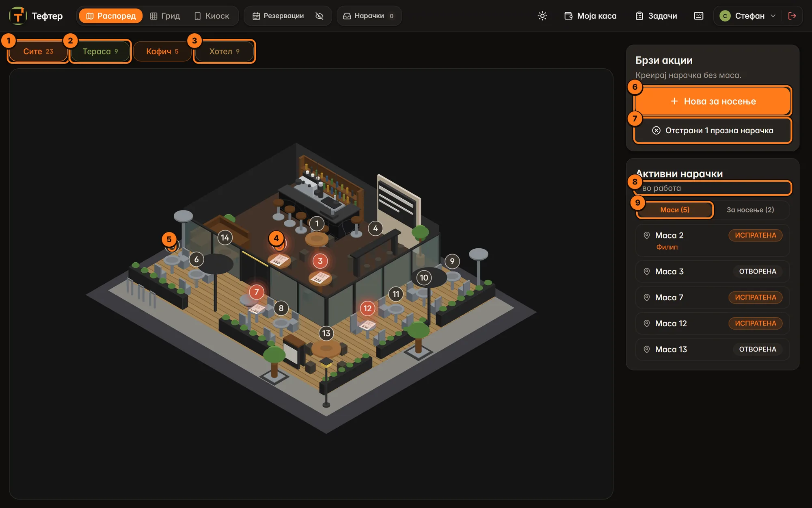Viewport: 812px width, 508px height.
Task: Select table marker 13 on floor plan
Action: 326,333
